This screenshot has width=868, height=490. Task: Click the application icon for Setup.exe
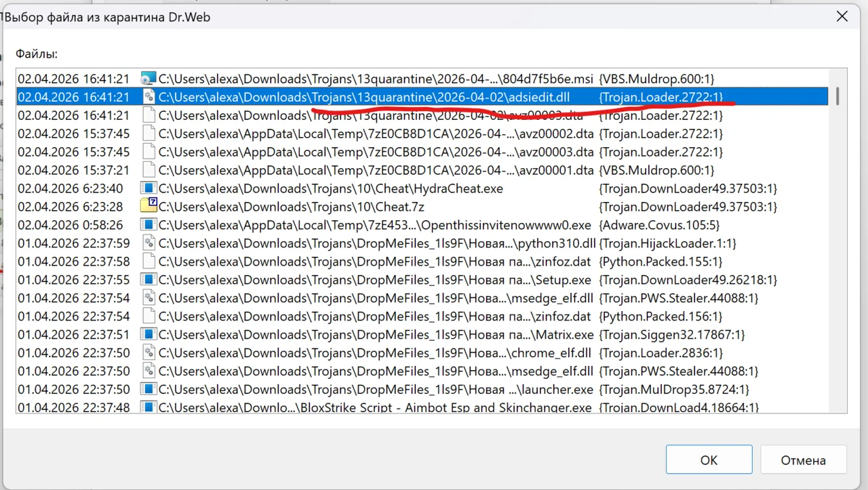coord(148,280)
